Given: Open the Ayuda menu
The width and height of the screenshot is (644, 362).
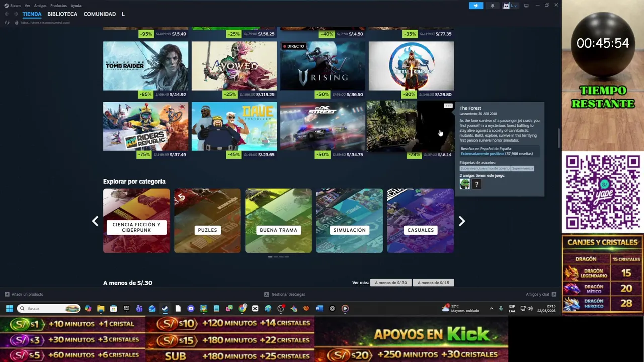Looking at the screenshot, I should 76,6.
